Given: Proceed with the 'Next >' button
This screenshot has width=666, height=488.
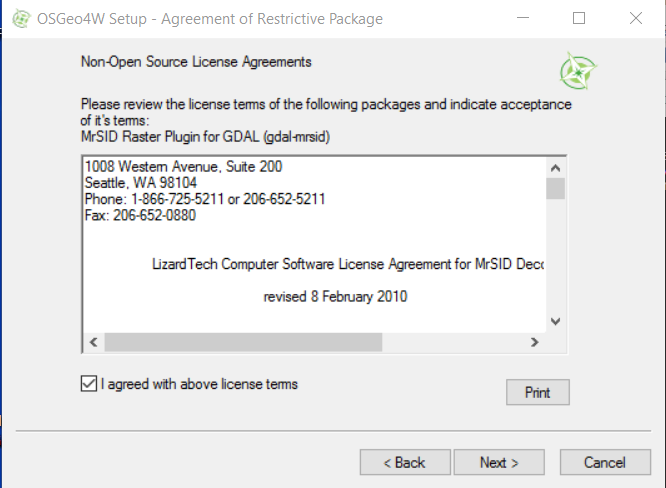Looking at the screenshot, I should pos(499,462).
